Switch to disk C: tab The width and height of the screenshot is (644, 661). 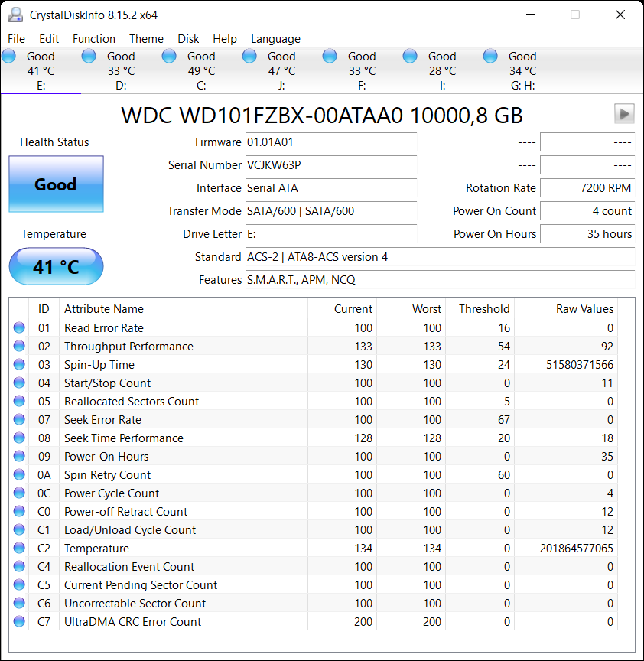(201, 70)
